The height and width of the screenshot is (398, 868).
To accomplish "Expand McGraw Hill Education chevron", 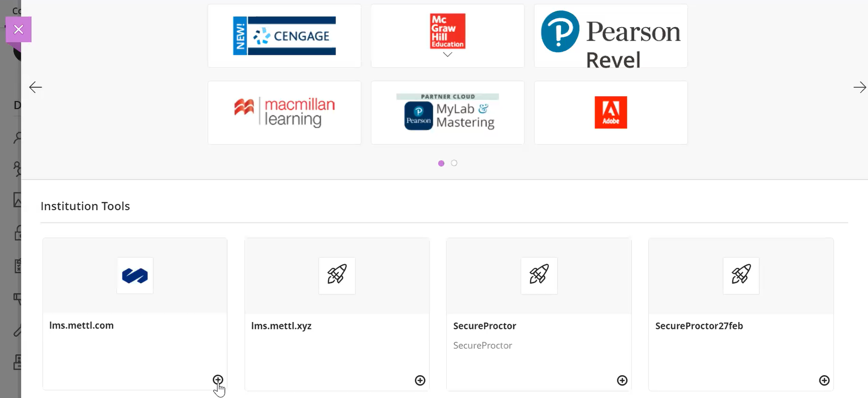I will (447, 54).
